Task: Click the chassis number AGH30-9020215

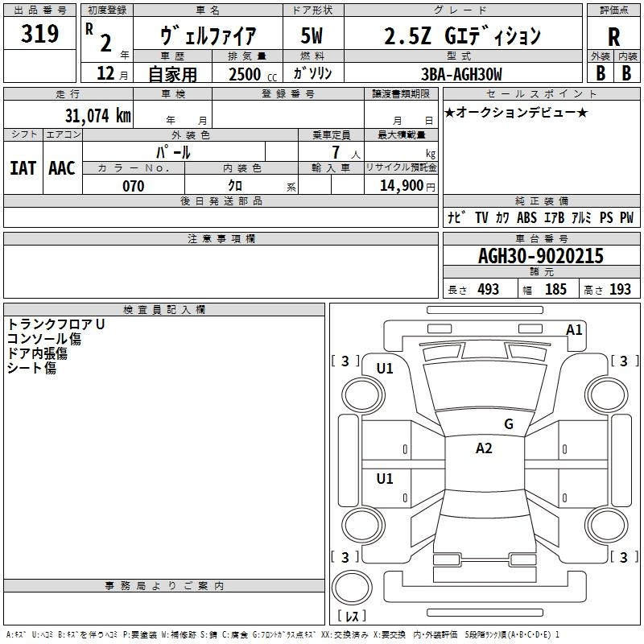Action: tap(541, 256)
